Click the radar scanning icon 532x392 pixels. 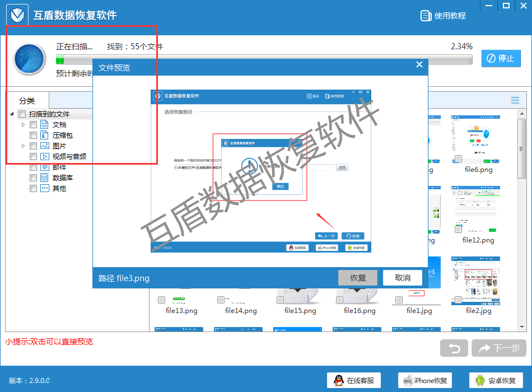point(29,59)
